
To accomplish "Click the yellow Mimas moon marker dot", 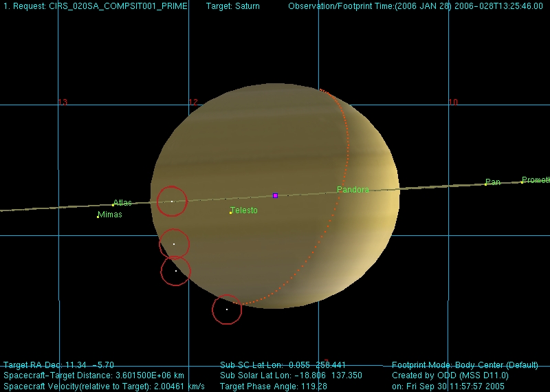I will pyautogui.click(x=98, y=217).
